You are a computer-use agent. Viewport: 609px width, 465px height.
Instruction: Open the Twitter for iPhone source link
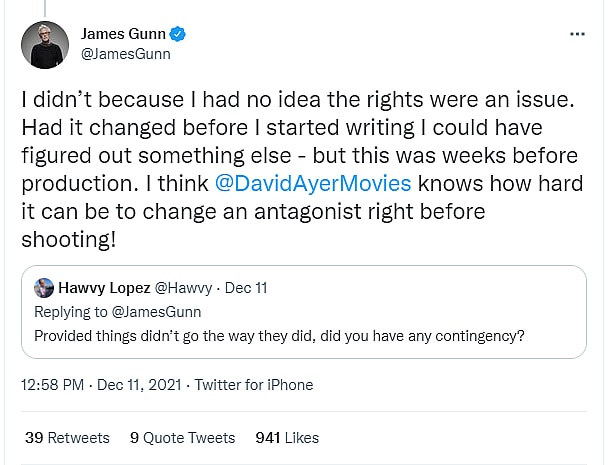point(253,385)
